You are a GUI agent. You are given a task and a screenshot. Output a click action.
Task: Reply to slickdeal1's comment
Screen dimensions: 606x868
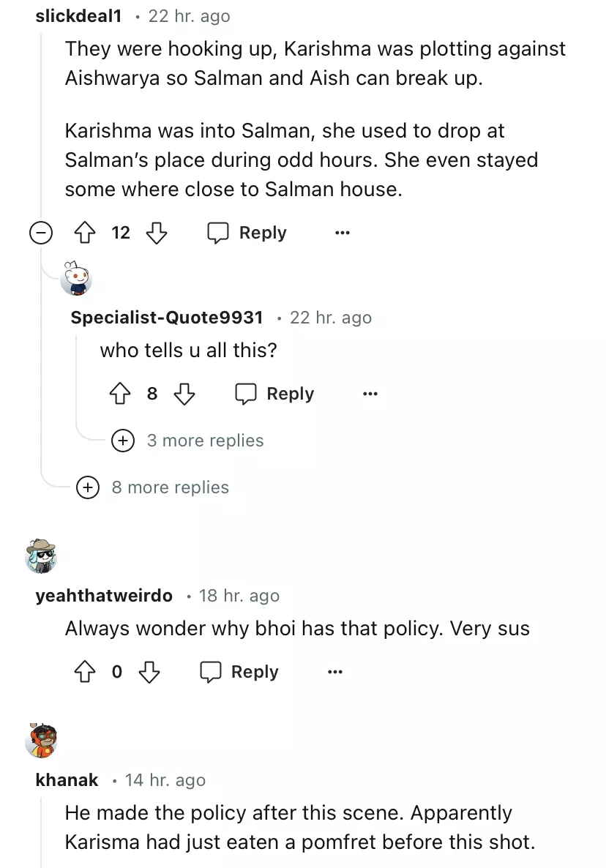(x=247, y=233)
